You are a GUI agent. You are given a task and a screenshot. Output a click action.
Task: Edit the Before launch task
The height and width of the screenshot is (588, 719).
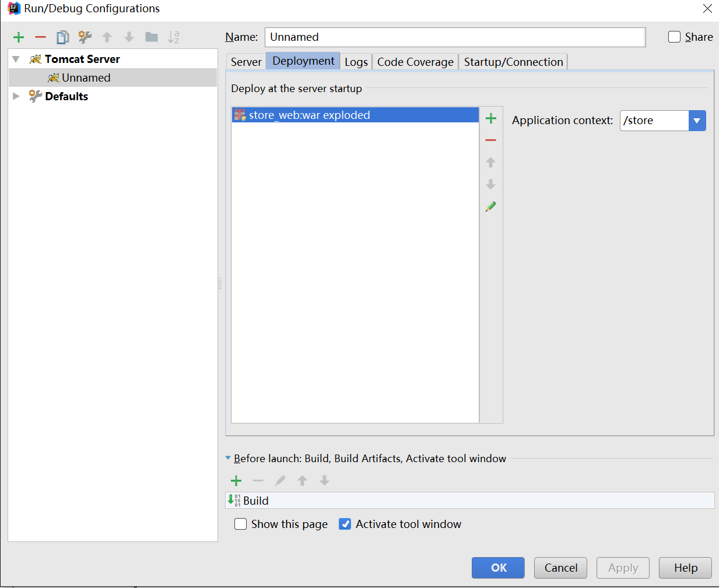[280, 481]
